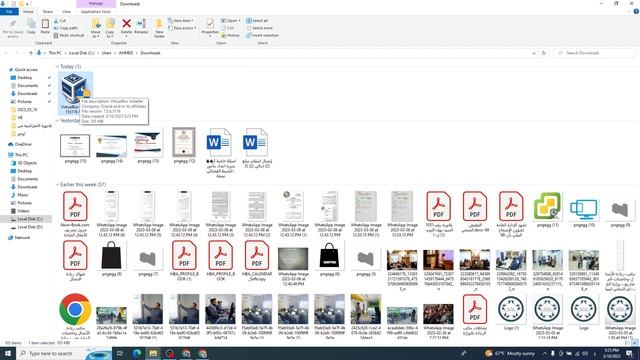Screen dimensions: 640x360
Task: Switch to the details view layout
Action: [x=628, y=343]
